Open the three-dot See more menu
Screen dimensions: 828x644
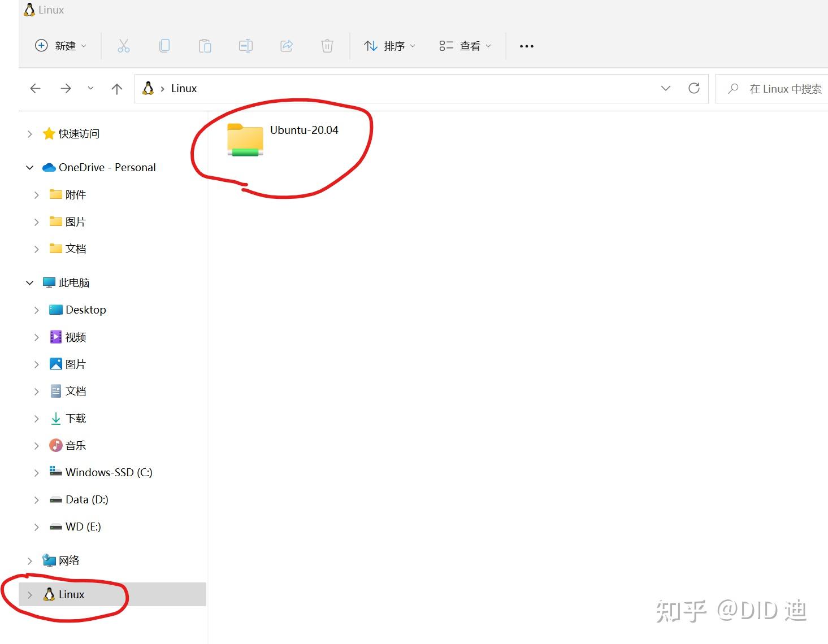[x=527, y=46]
